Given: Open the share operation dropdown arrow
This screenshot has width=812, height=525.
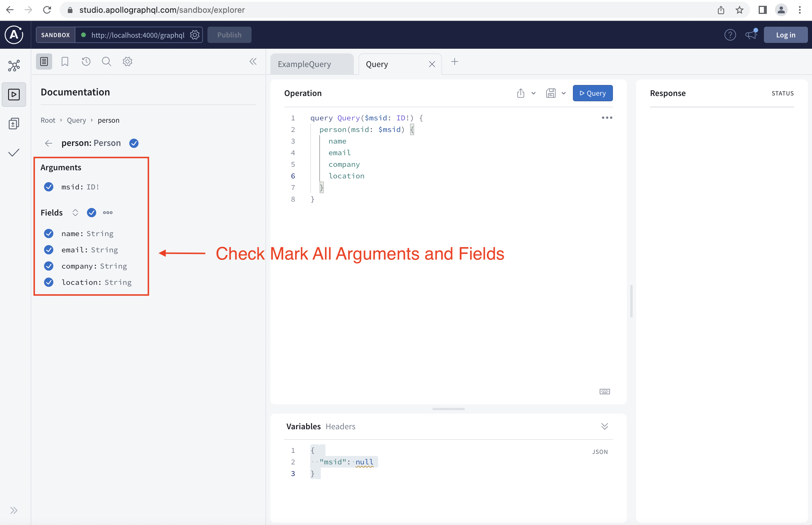Looking at the screenshot, I should click(534, 93).
